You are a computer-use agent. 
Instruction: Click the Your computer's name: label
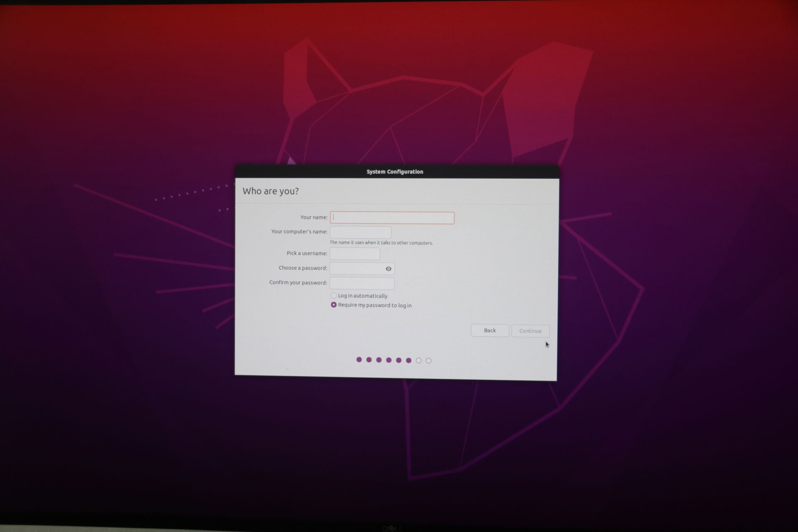click(299, 232)
